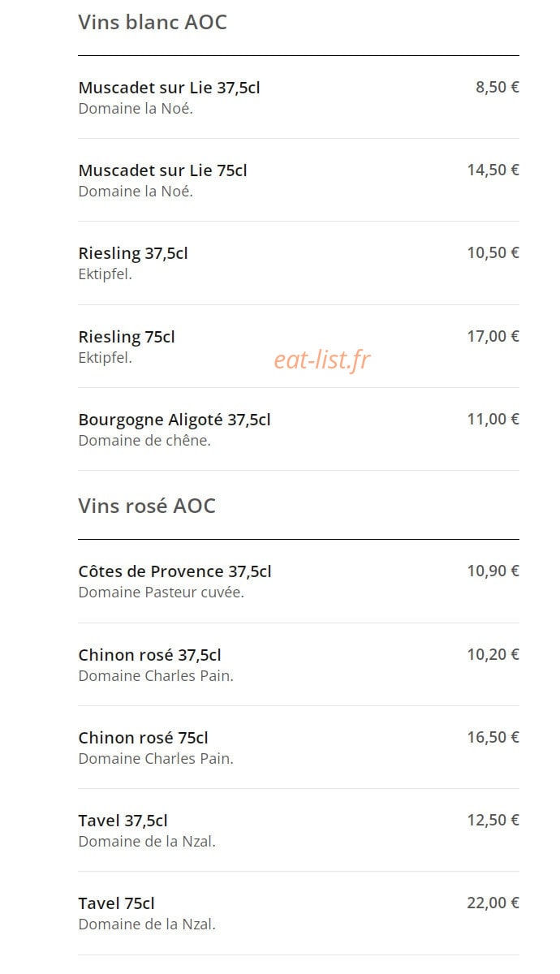The width and height of the screenshot is (560, 974).
Task: Click the Domaine de chêne description
Action: point(144,441)
